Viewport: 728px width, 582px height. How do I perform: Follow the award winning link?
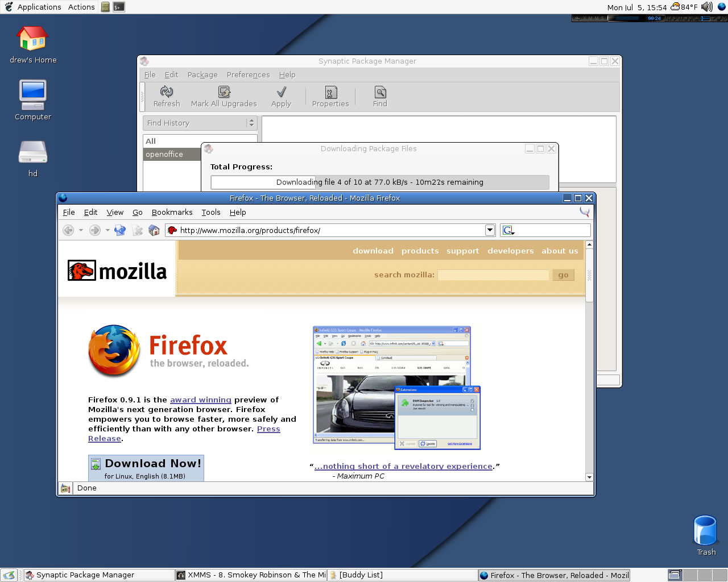tap(201, 400)
